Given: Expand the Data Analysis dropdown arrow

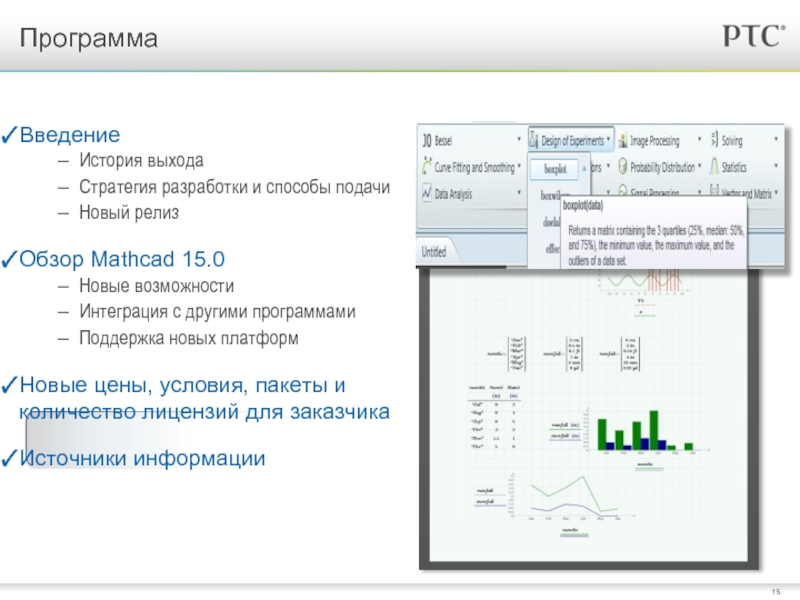Looking at the screenshot, I should pos(519,193).
